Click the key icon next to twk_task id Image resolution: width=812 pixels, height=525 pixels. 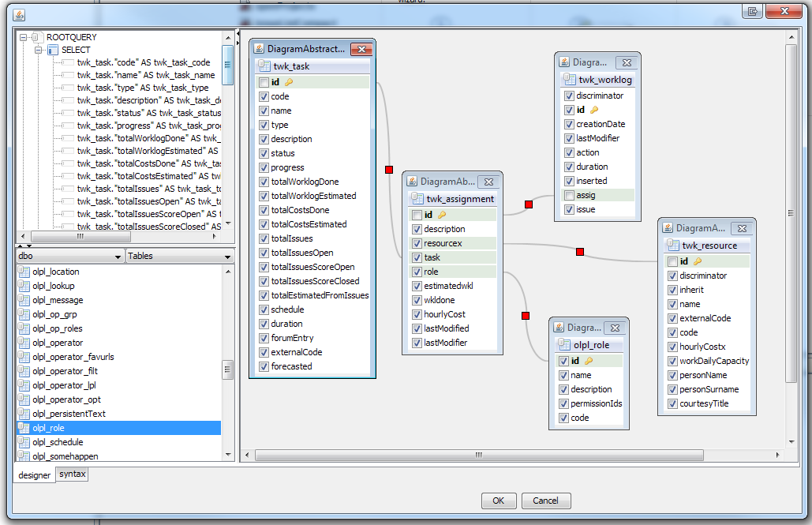pos(289,82)
